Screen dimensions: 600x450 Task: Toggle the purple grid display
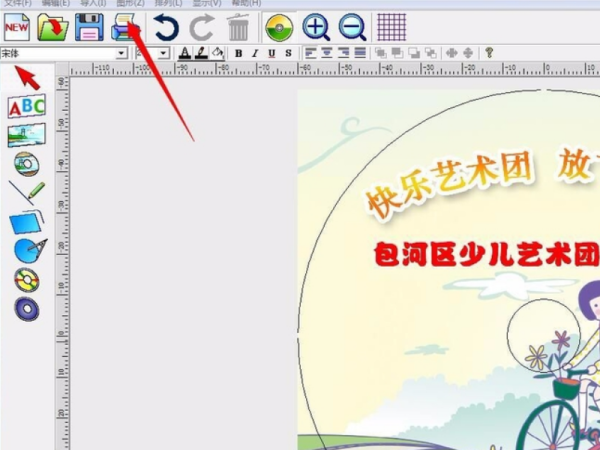[x=392, y=27]
